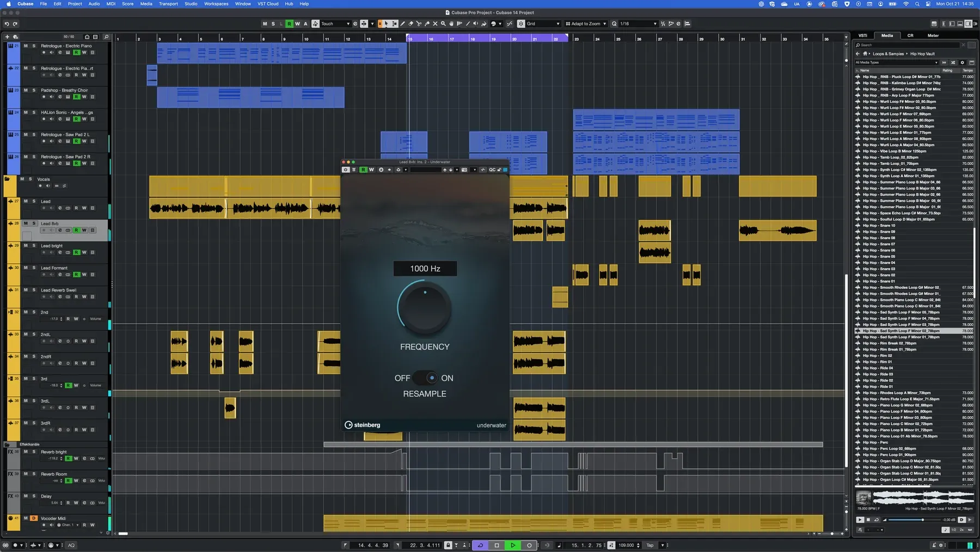The image size is (980, 552).
Task: Click the Hip Hop Vault breadcrumb
Action: click(922, 53)
